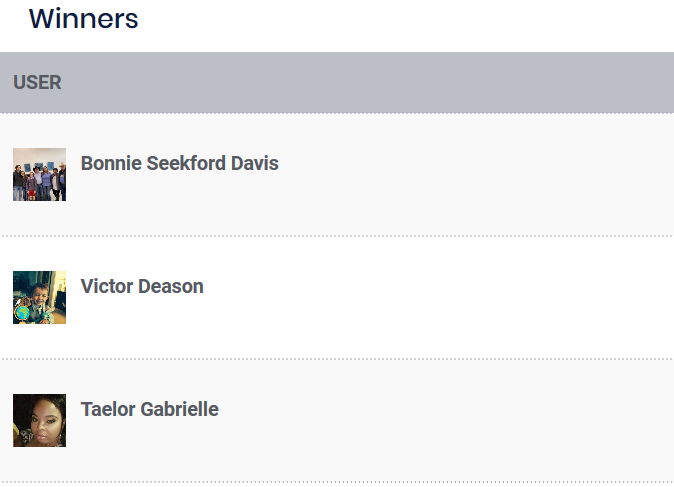Select the empty area of Bonnie's row
Image resolution: width=674 pixels, height=487 pixels.
pos(473,175)
